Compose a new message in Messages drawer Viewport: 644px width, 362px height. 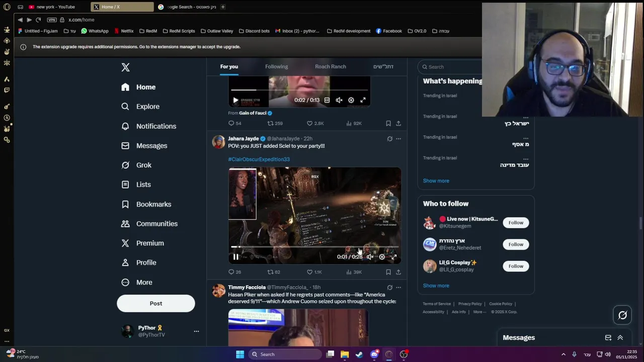click(x=608, y=338)
